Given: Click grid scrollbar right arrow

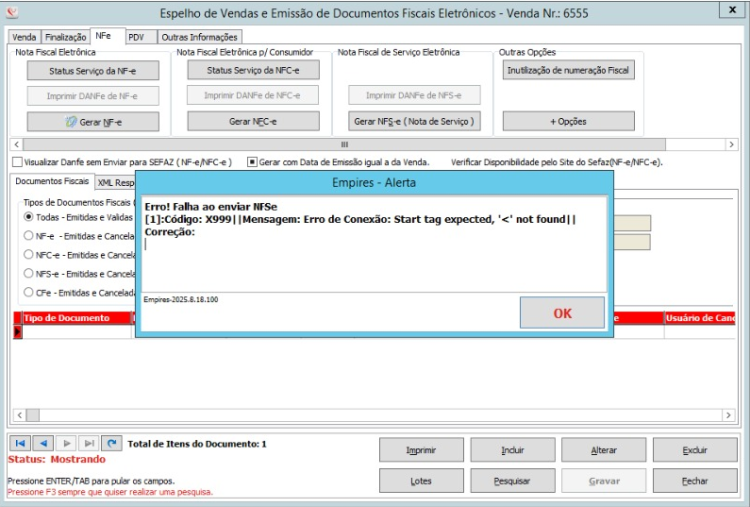Looking at the screenshot, I should [728, 415].
